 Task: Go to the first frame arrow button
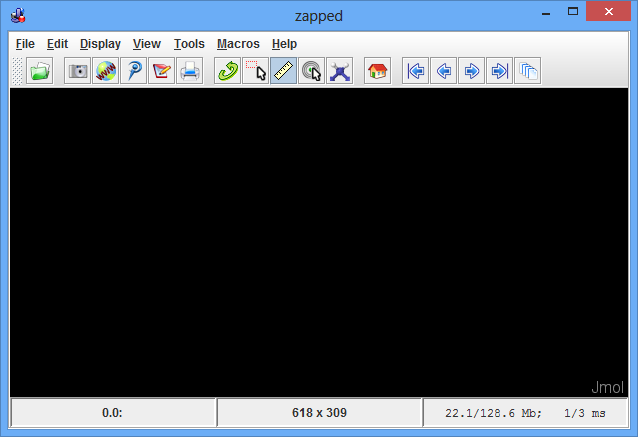[415, 71]
